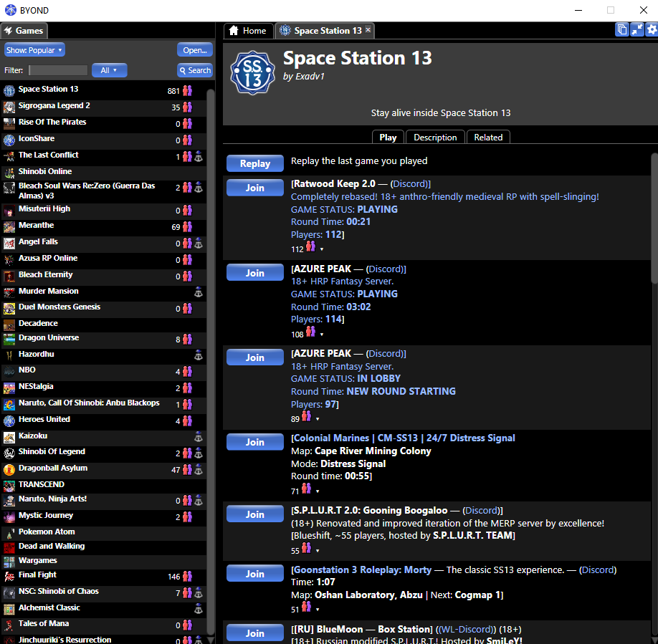Screen dimensions: 658x644
Task: Join the AZURE PEAK server IN LOBBY
Action: click(254, 357)
